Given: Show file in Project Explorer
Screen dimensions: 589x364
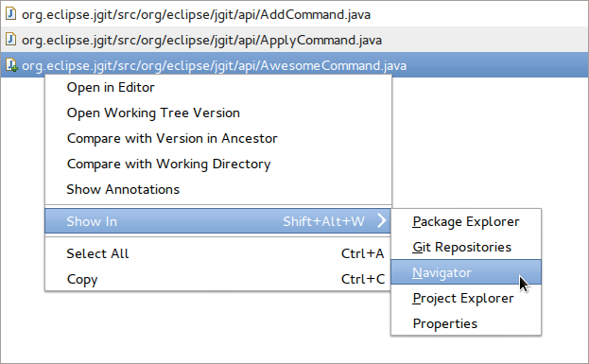Looking at the screenshot, I should pyautogui.click(x=466, y=298).
